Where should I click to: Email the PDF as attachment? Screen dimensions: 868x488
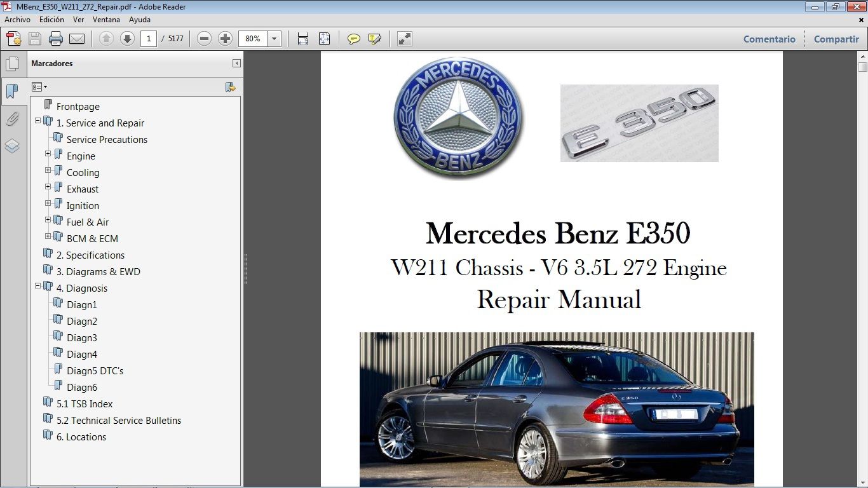point(76,38)
